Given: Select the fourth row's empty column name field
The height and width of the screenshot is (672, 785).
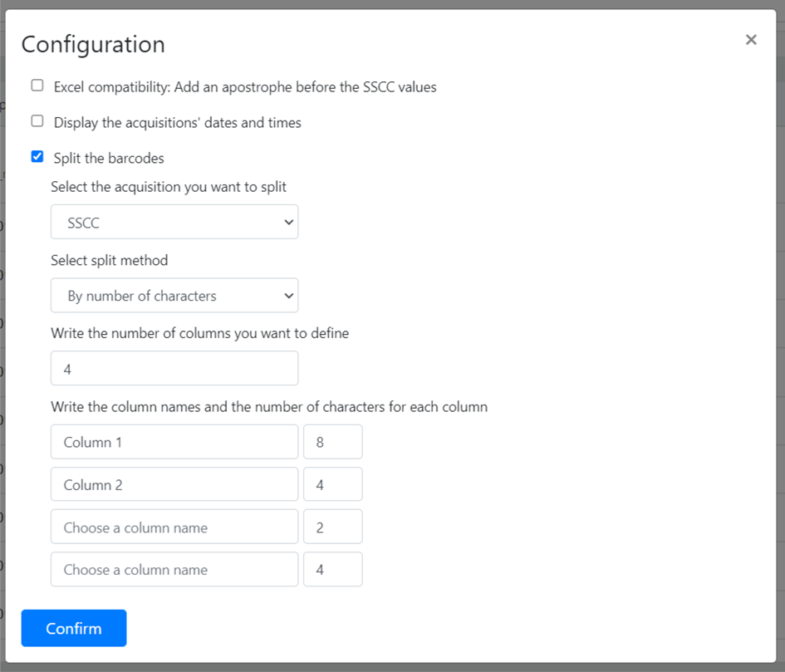Looking at the screenshot, I should (x=174, y=569).
